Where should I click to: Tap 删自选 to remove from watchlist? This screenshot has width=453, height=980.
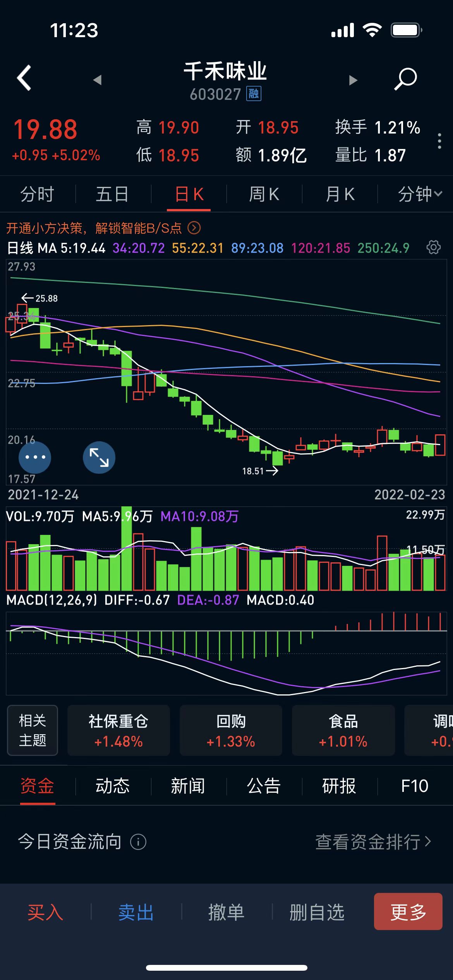point(317,912)
